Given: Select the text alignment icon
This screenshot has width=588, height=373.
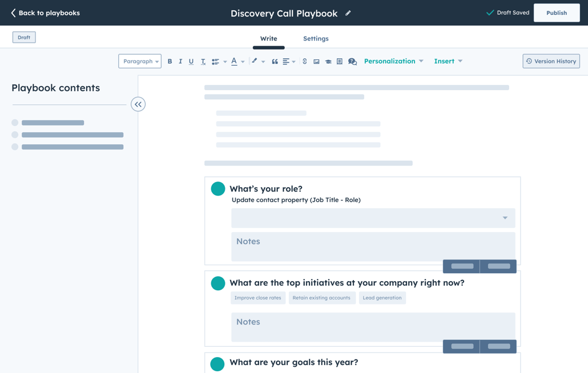Looking at the screenshot, I should pyautogui.click(x=286, y=62).
